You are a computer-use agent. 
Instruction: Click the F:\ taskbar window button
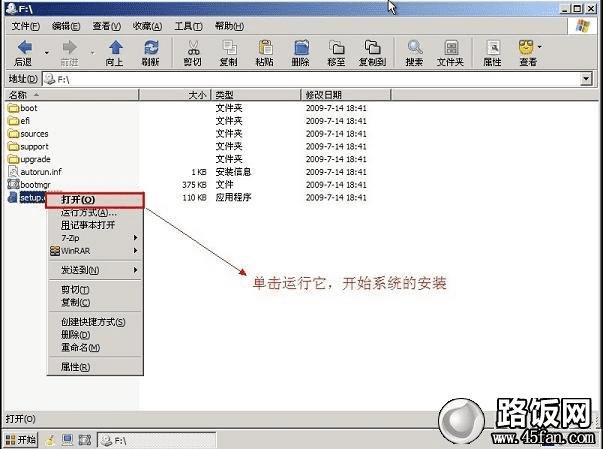[156, 440]
